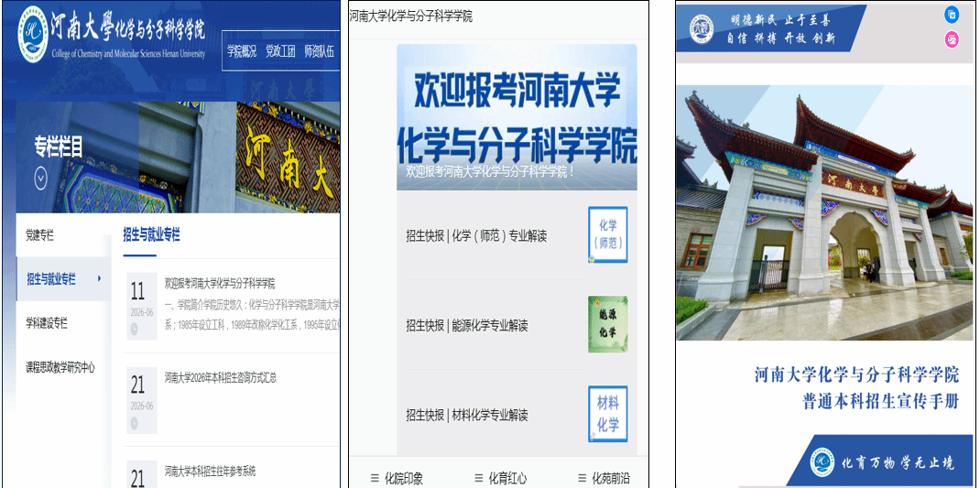The width and height of the screenshot is (980, 488).
Task: Click the hamburger icon beside 化院印象
Action: pos(375,479)
